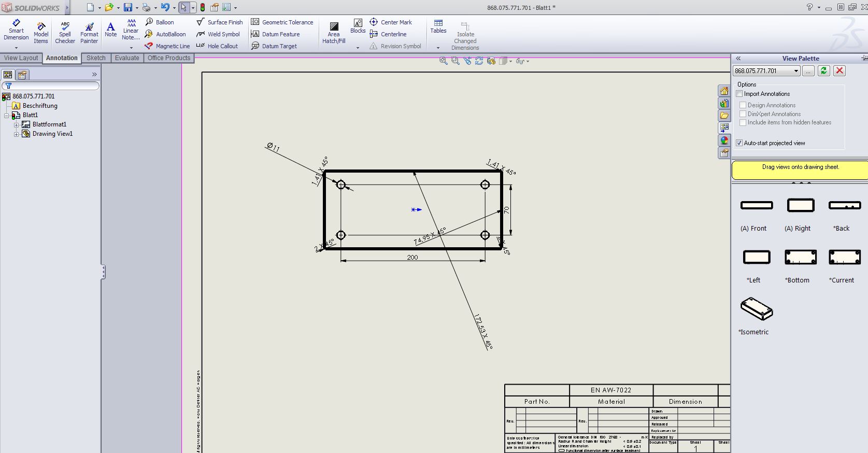The width and height of the screenshot is (868, 453).
Task: Insert a Weld Symbol
Action: [x=218, y=34]
